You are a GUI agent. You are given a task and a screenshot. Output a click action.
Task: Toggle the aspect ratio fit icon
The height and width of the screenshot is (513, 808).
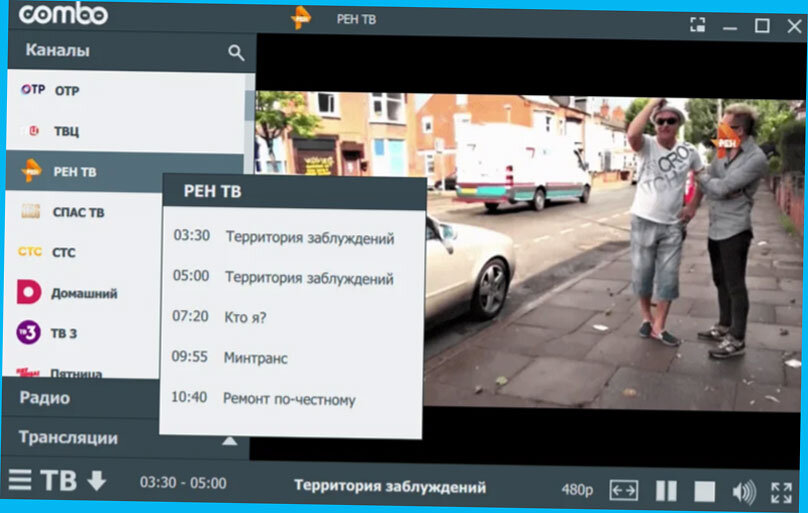624,490
